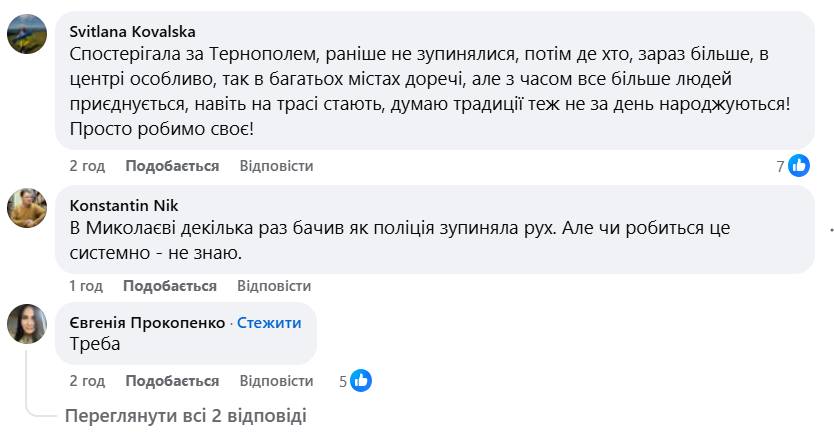Open Konstantin Nik's profile name link

tap(123, 205)
